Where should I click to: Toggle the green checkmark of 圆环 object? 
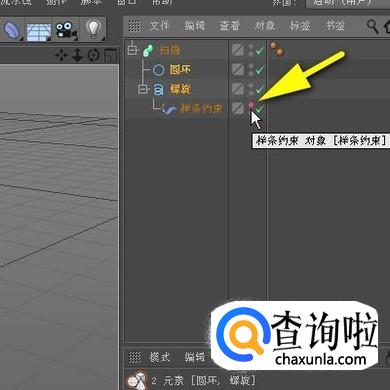point(260,70)
